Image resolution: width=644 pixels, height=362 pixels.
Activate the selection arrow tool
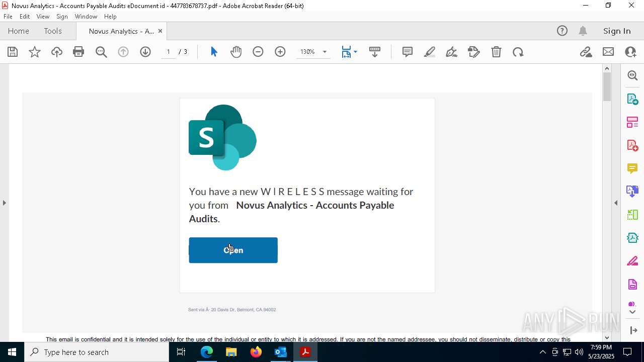pos(214,52)
